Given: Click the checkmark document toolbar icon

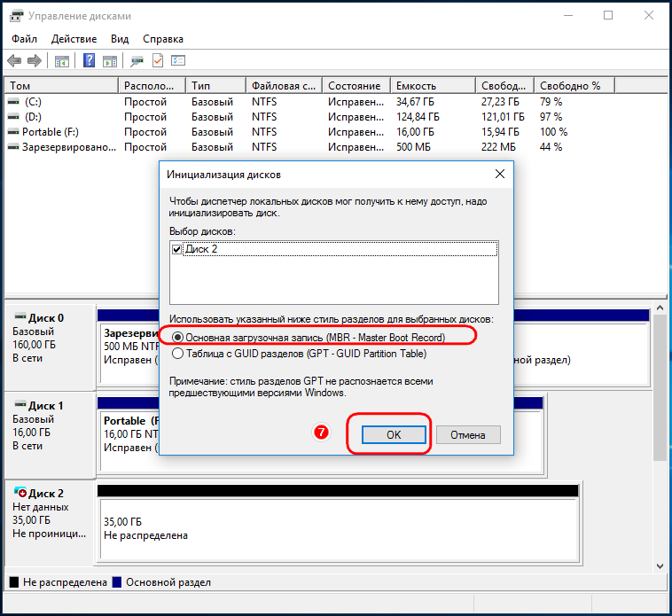Looking at the screenshot, I should coord(158,61).
